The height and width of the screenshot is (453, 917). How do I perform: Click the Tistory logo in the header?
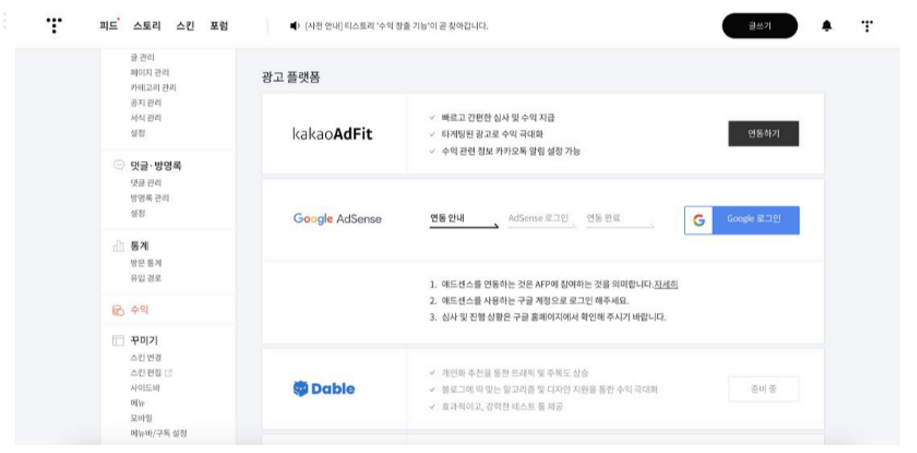pyautogui.click(x=54, y=25)
